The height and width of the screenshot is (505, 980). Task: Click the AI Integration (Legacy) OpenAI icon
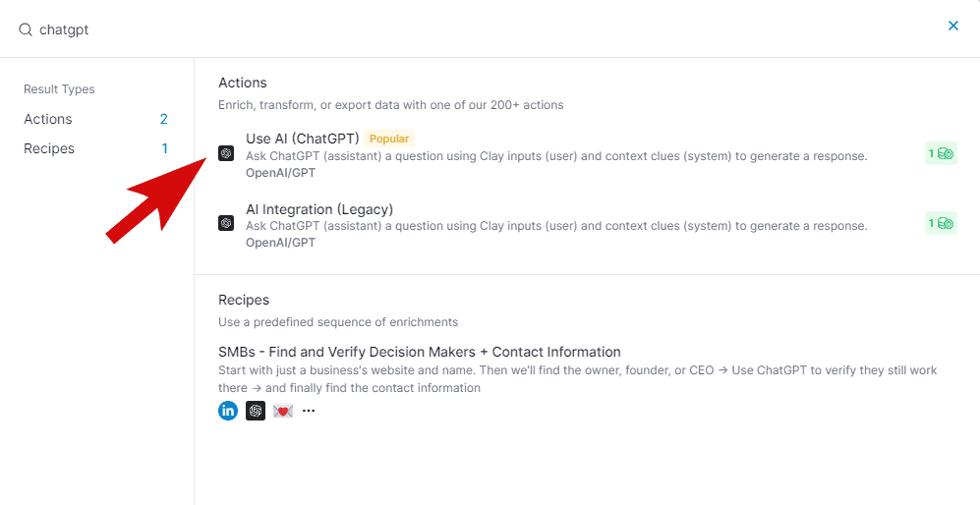[226, 223]
